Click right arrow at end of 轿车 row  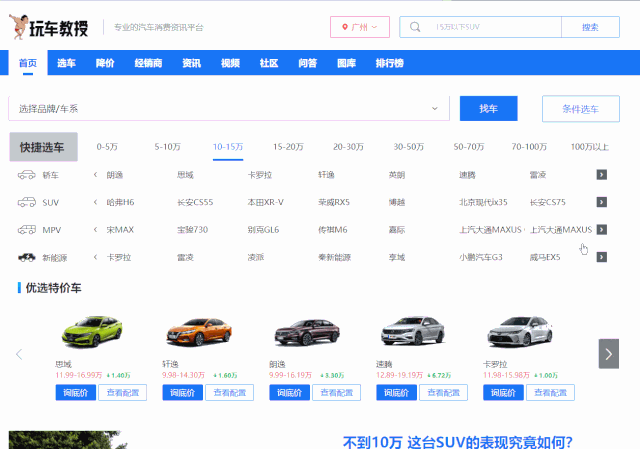click(x=602, y=175)
